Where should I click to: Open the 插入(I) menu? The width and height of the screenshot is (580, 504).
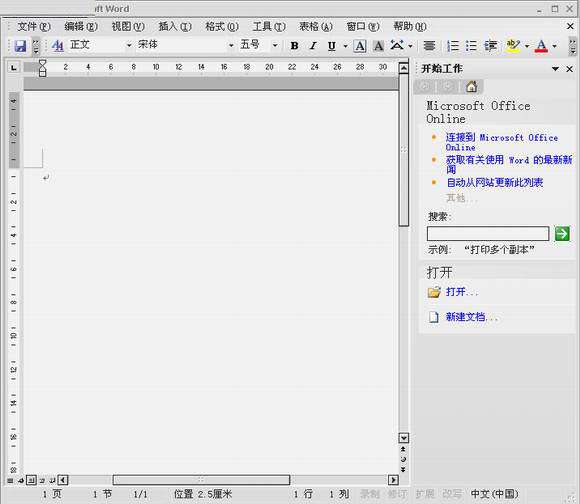coord(175,27)
